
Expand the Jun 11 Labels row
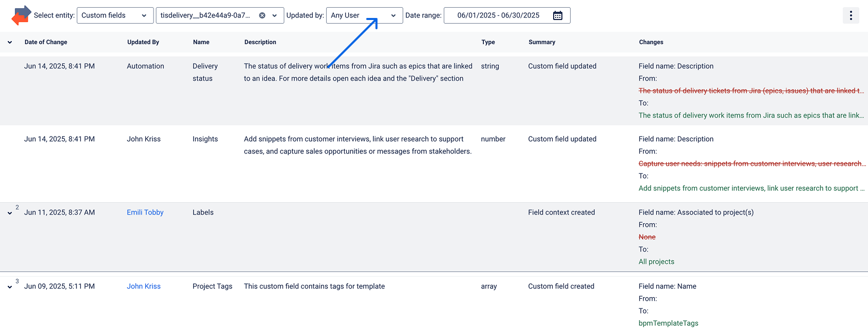(x=10, y=213)
